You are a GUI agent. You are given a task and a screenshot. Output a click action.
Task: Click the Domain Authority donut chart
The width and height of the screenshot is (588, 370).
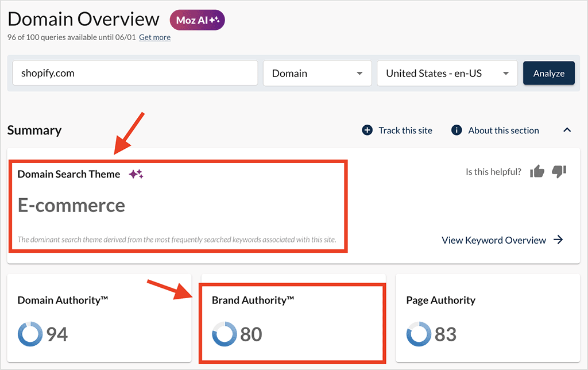30,334
